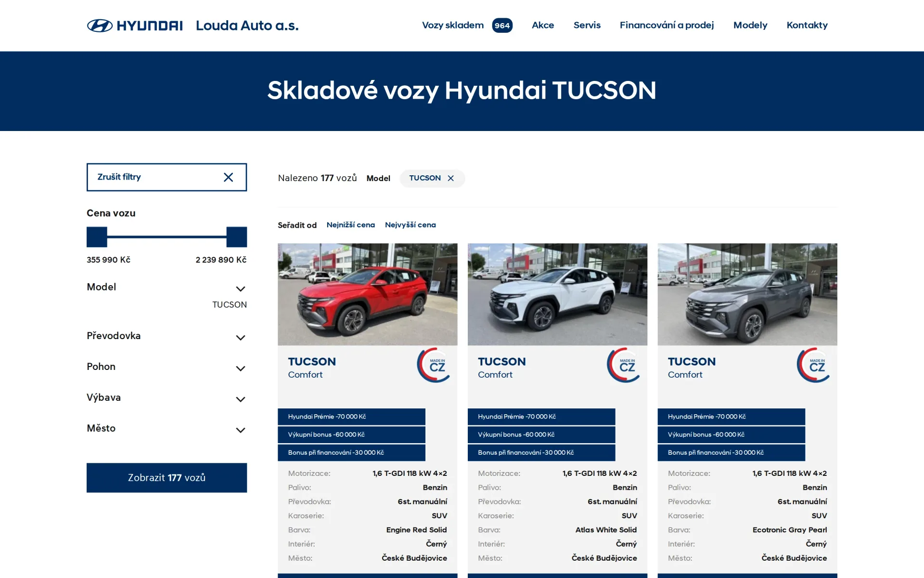Image resolution: width=924 pixels, height=578 pixels.
Task: Click Hyundai Prémie badge on red Tucson card
Action: 351,417
